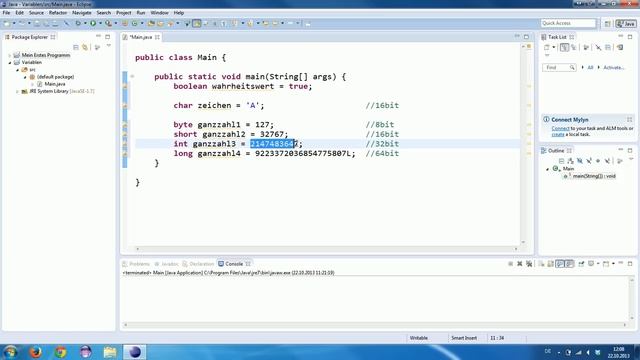
Task: Toggle Scroll Lock in Console toolbar
Action: coord(551,264)
